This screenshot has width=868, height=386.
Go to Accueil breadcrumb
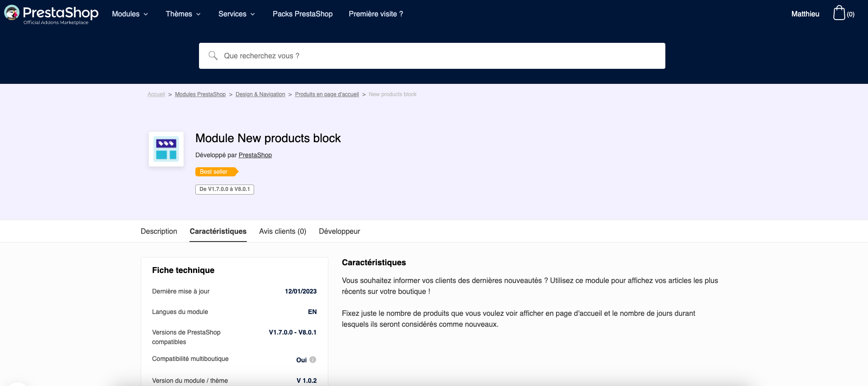pos(156,94)
